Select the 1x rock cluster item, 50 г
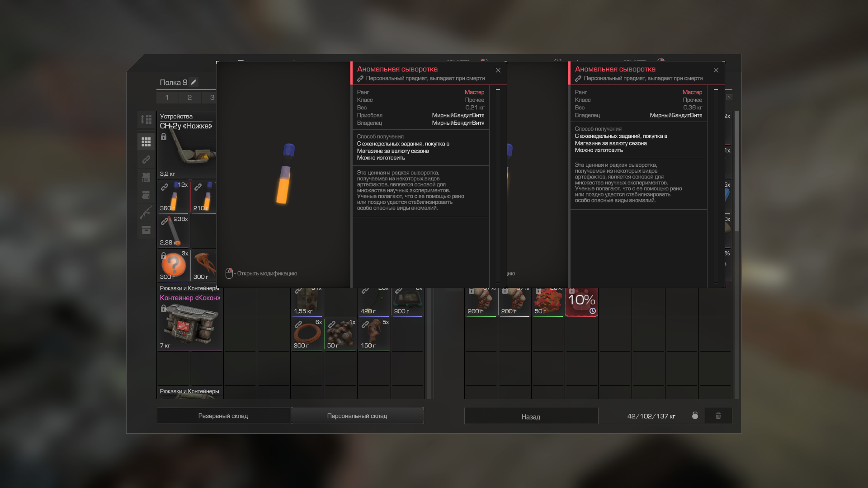 tap(340, 334)
